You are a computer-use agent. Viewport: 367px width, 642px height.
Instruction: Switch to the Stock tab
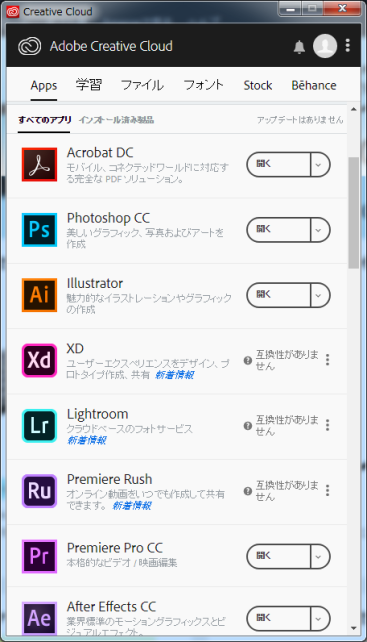pos(258,86)
